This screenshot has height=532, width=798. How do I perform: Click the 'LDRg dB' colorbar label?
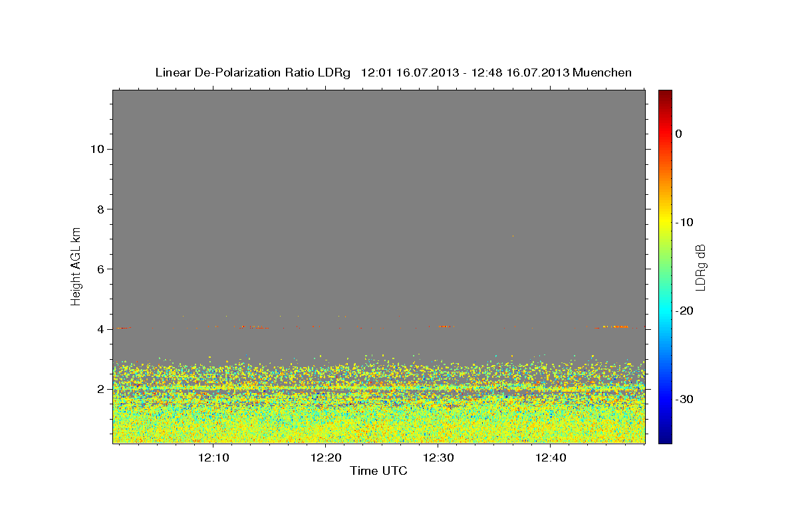700,266
